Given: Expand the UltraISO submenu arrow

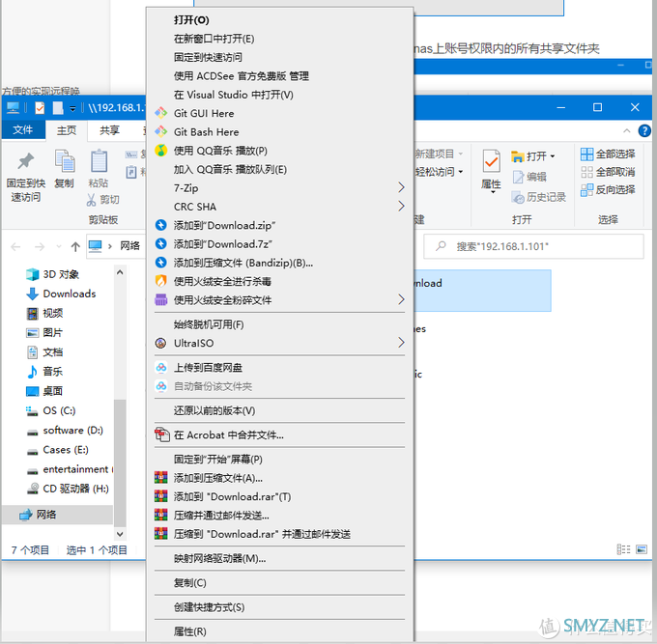Looking at the screenshot, I should coord(401,343).
